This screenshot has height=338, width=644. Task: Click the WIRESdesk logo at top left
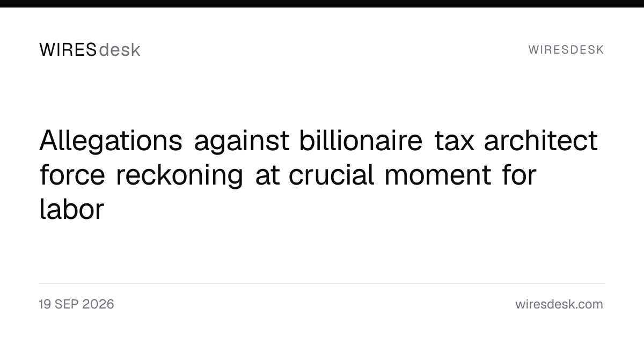coord(90,50)
